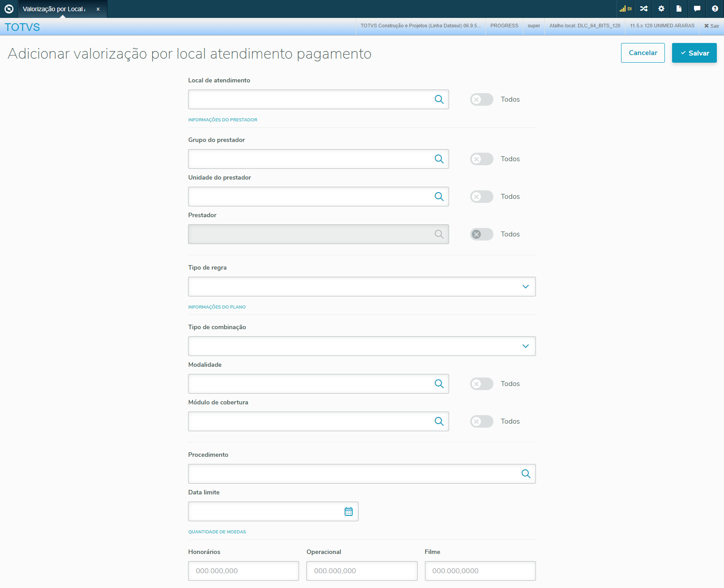Click the help question mark icon
This screenshot has height=588, width=724.
715,9
